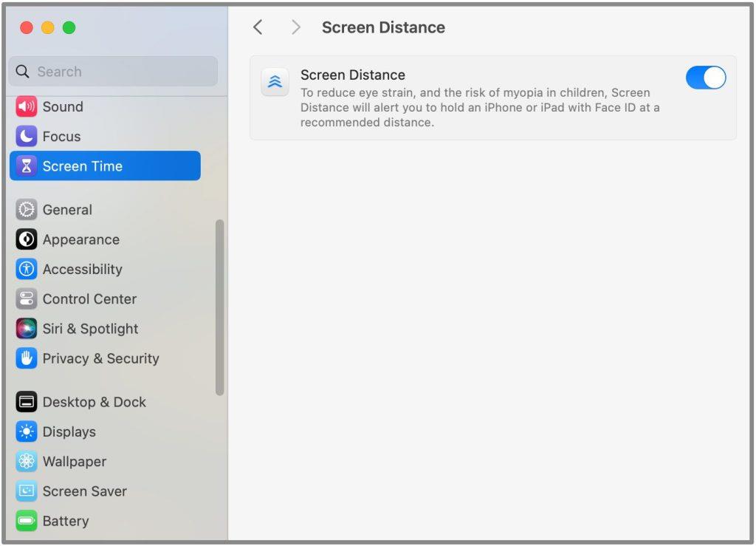Select Screen Saver text in sidebar
Screen dimensions: 756x546
[x=84, y=491]
